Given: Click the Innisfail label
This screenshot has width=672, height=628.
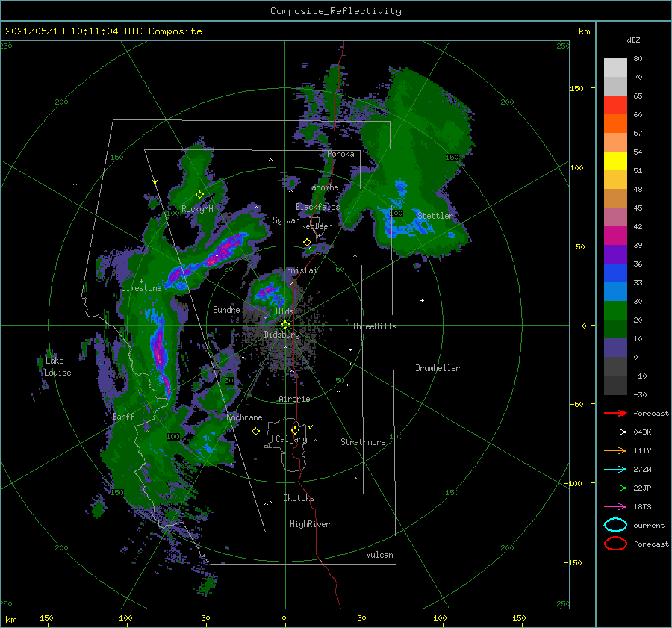Looking at the screenshot, I should (302, 270).
